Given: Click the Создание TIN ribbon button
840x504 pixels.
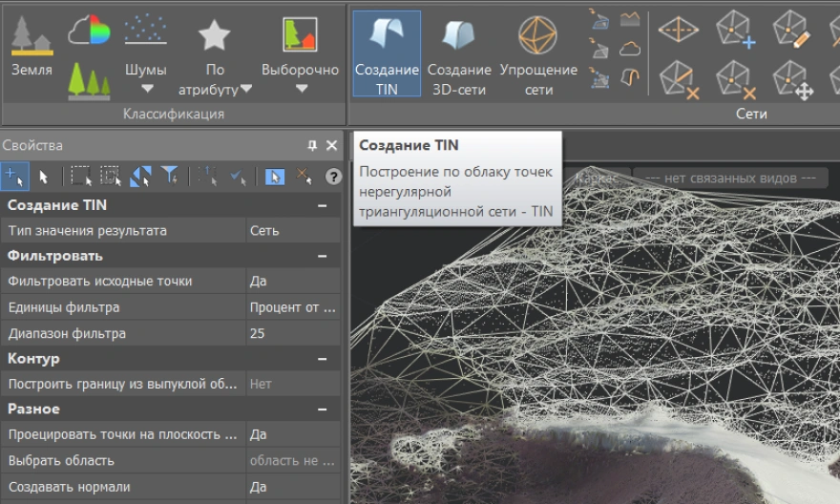Looking at the screenshot, I should (x=387, y=53).
